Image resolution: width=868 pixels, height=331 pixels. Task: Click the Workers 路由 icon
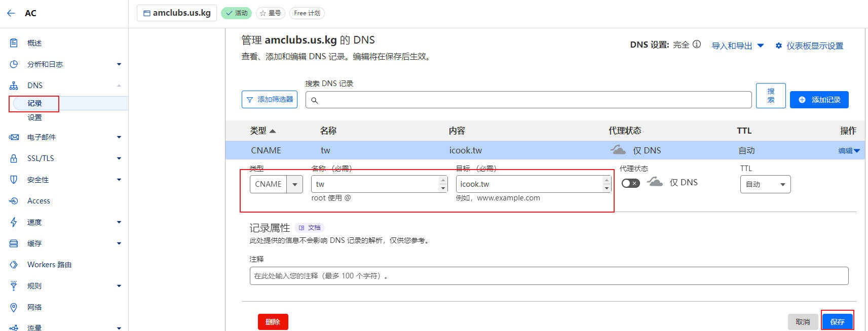click(14, 265)
